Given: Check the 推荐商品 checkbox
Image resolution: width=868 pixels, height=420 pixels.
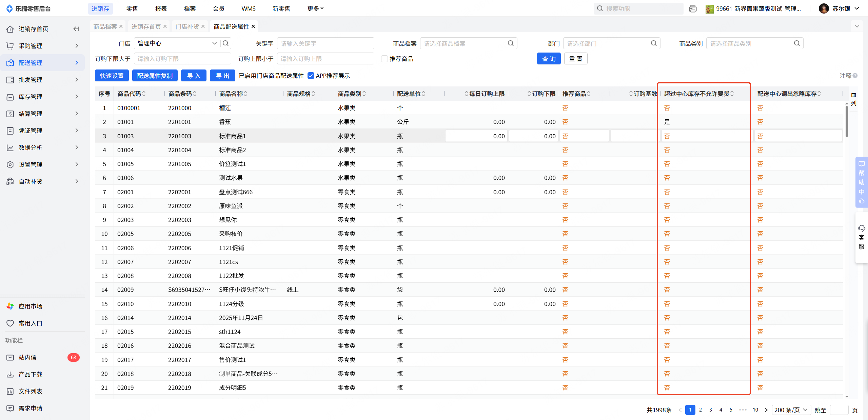Looking at the screenshot, I should tap(384, 59).
